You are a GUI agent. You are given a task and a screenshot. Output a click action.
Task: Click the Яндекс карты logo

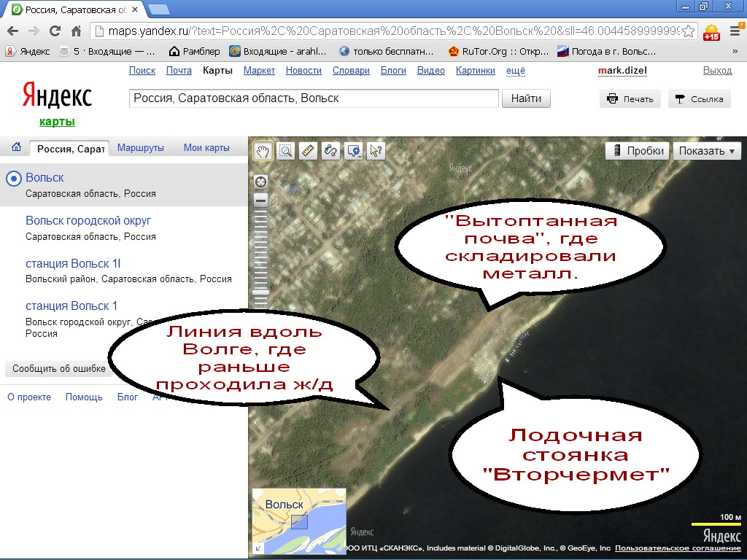pyautogui.click(x=57, y=104)
